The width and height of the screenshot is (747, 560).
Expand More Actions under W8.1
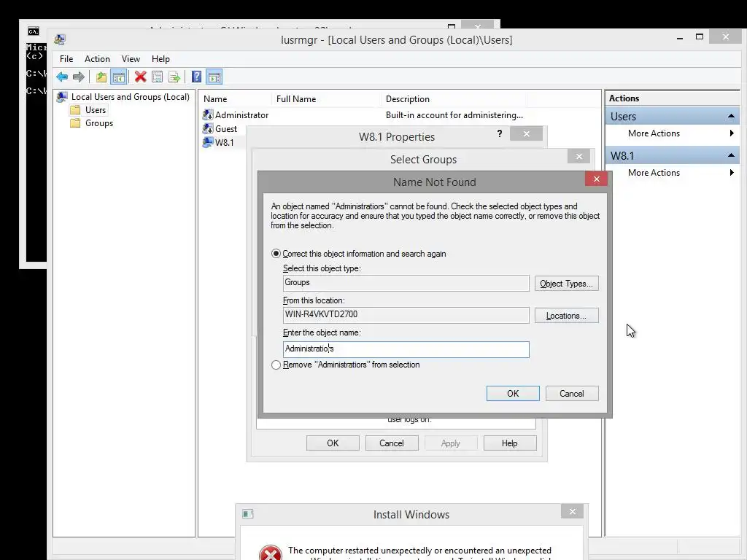(731, 173)
